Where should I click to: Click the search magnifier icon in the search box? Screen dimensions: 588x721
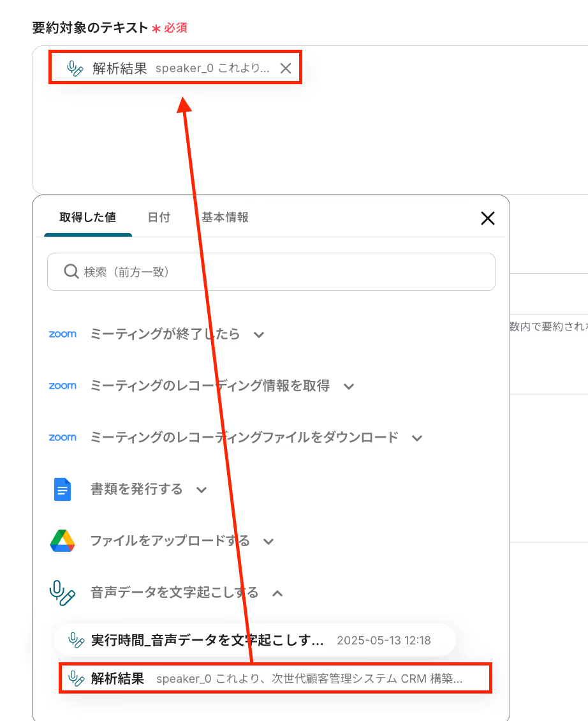71,271
